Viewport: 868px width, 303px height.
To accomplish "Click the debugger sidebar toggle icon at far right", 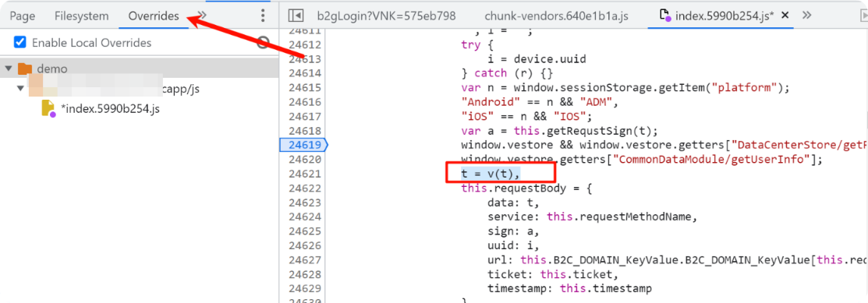I will (x=863, y=16).
